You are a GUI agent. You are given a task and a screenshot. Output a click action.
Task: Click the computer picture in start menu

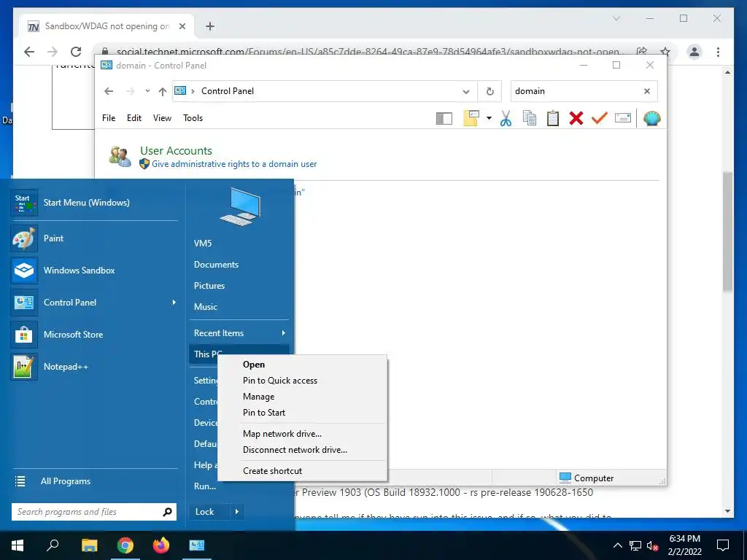239,206
